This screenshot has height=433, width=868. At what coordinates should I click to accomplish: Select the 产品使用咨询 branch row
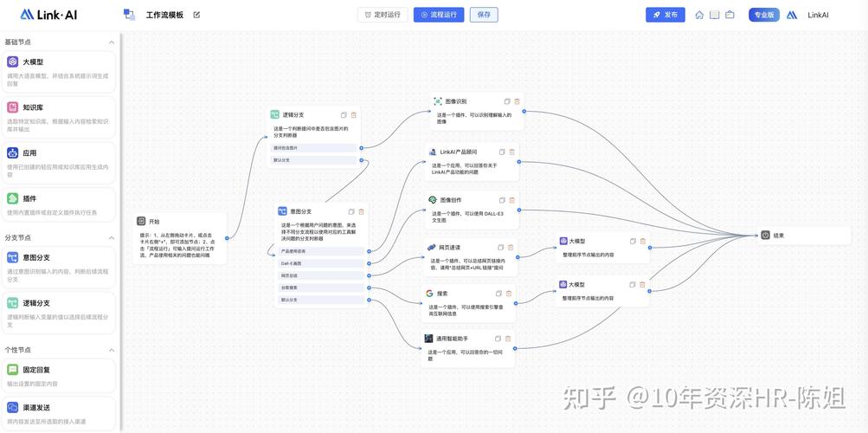(x=321, y=251)
